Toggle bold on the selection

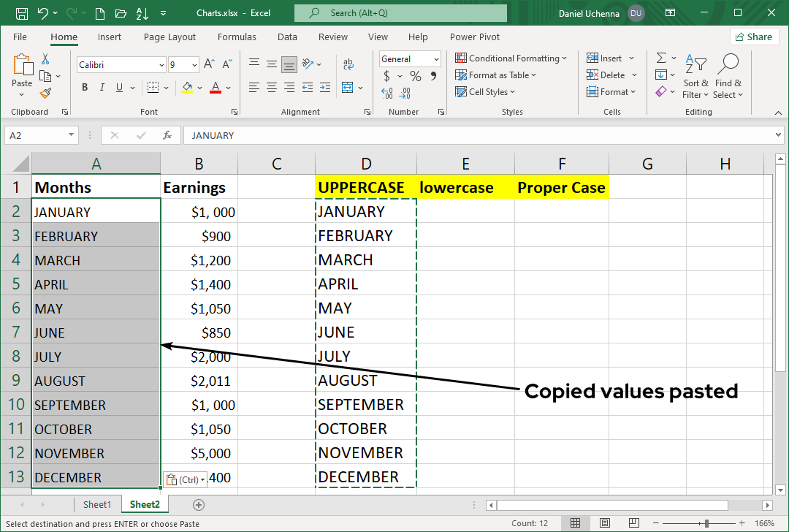tap(84, 87)
